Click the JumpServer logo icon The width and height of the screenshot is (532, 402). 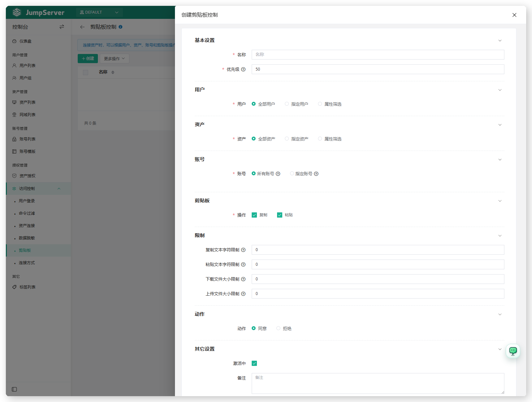17,12
